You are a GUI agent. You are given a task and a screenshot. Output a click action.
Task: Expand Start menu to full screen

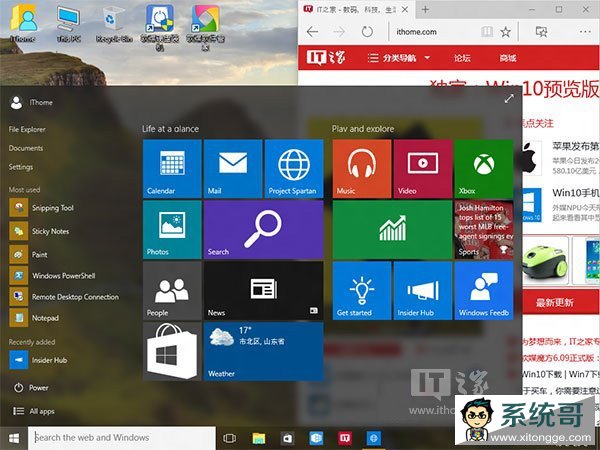(509, 99)
